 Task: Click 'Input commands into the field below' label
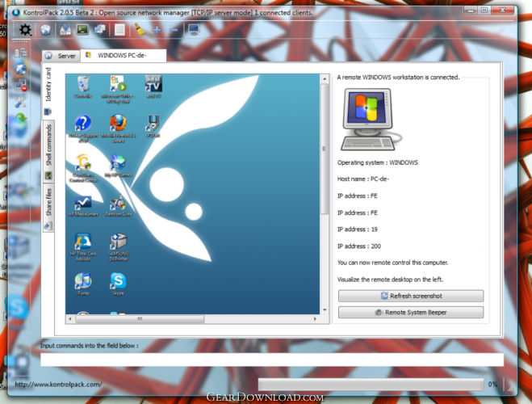click(x=90, y=346)
